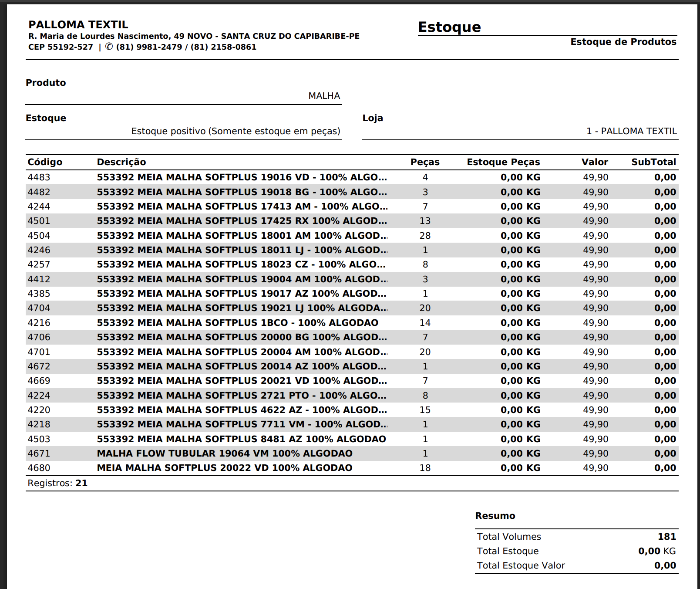Click the SubTotal column header
Viewport: 700px width, 589px height.
click(653, 162)
